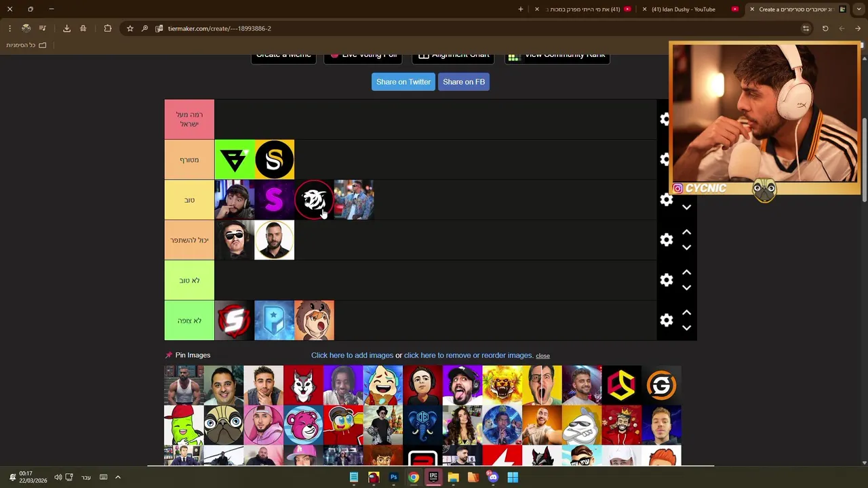Open settings gear for the לא טוב row
868x488 pixels.
(x=667, y=280)
